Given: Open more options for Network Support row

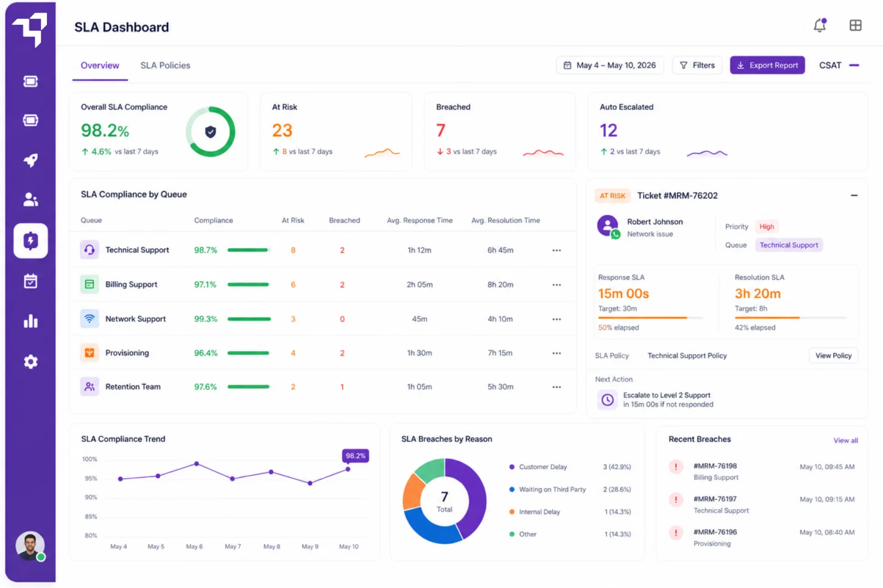Looking at the screenshot, I should [x=556, y=319].
